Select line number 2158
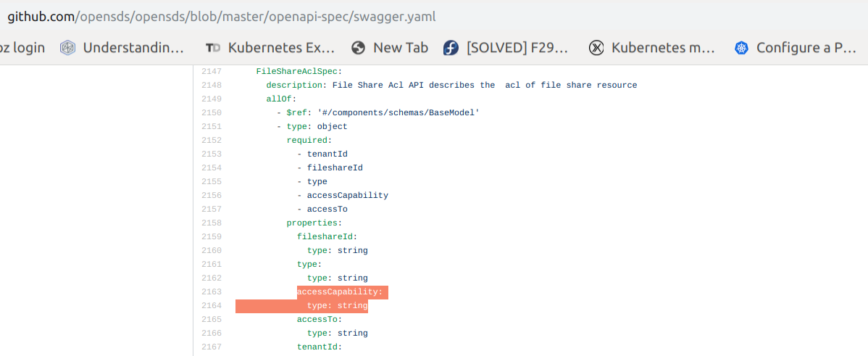This screenshot has height=356, width=868. tap(212, 223)
